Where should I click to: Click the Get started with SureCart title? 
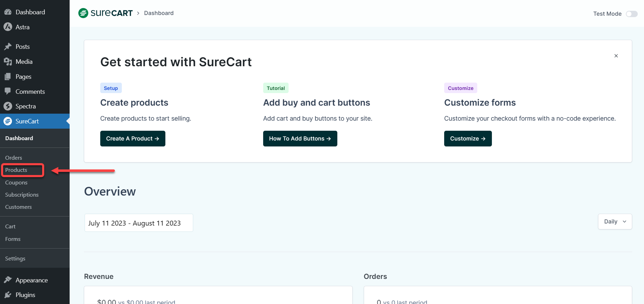176,62
